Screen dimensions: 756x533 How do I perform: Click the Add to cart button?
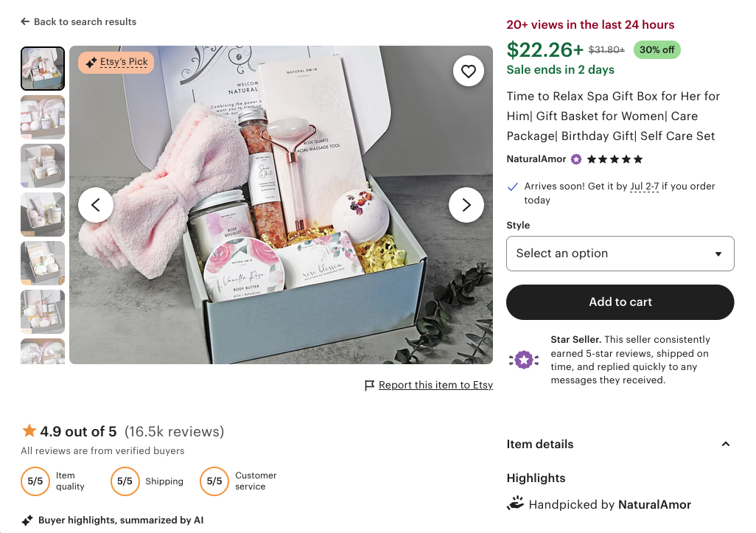click(620, 302)
